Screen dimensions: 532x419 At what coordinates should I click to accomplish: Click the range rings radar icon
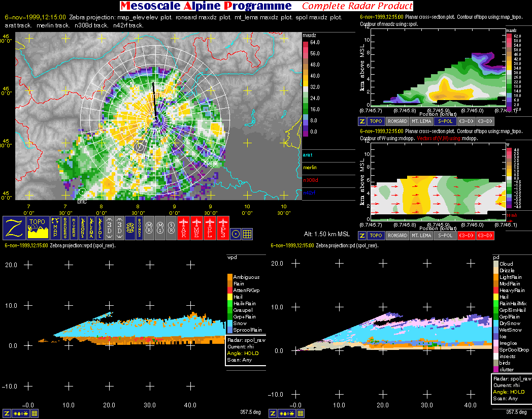coord(130,228)
